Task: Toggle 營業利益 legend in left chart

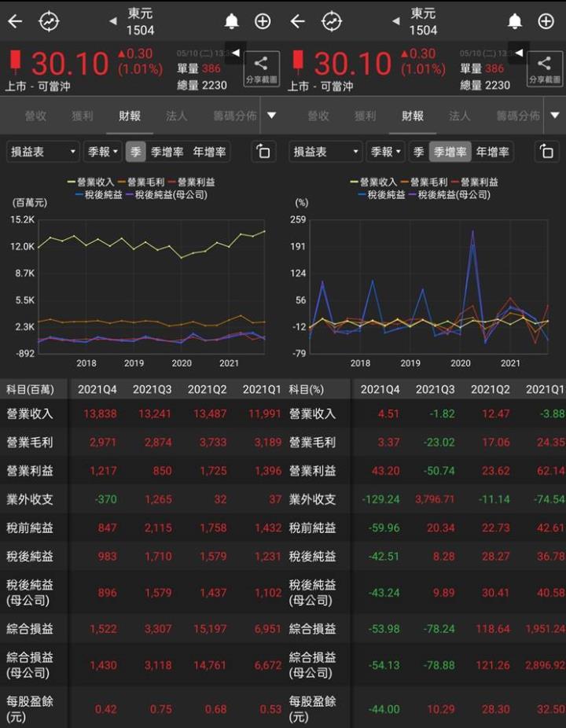Action: click(x=192, y=182)
